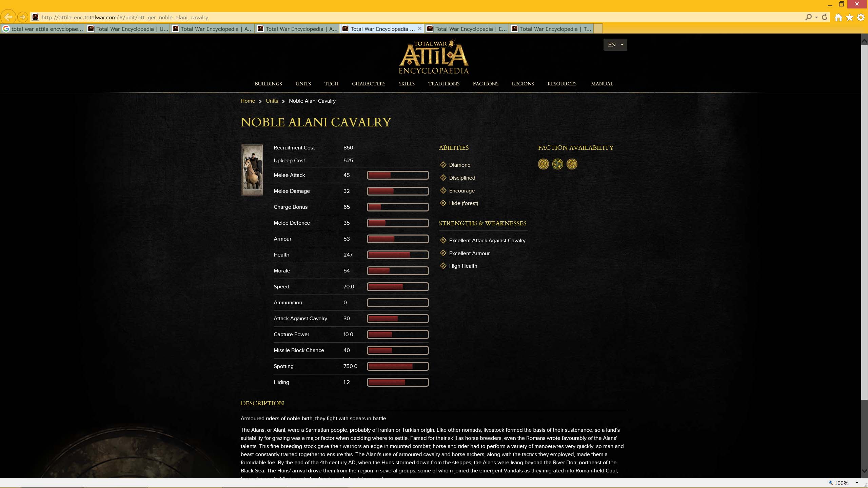The image size is (868, 488).
Task: Click the third faction emblem under Faction Availability
Action: pyautogui.click(x=572, y=164)
